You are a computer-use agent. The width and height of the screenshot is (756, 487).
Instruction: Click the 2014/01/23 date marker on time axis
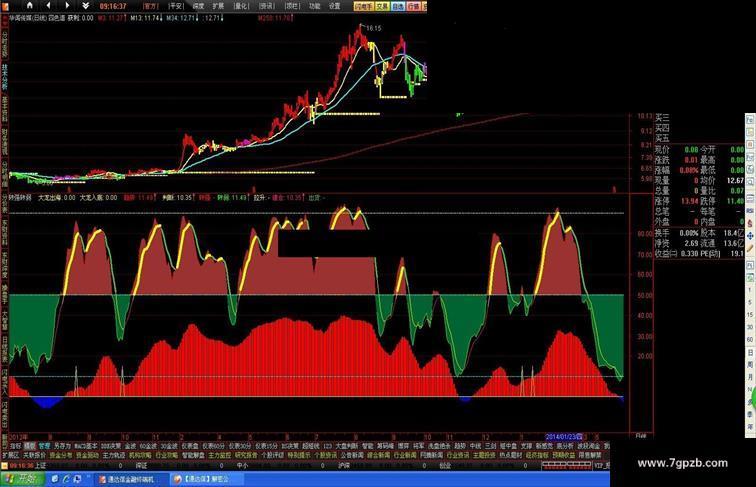pyautogui.click(x=563, y=437)
